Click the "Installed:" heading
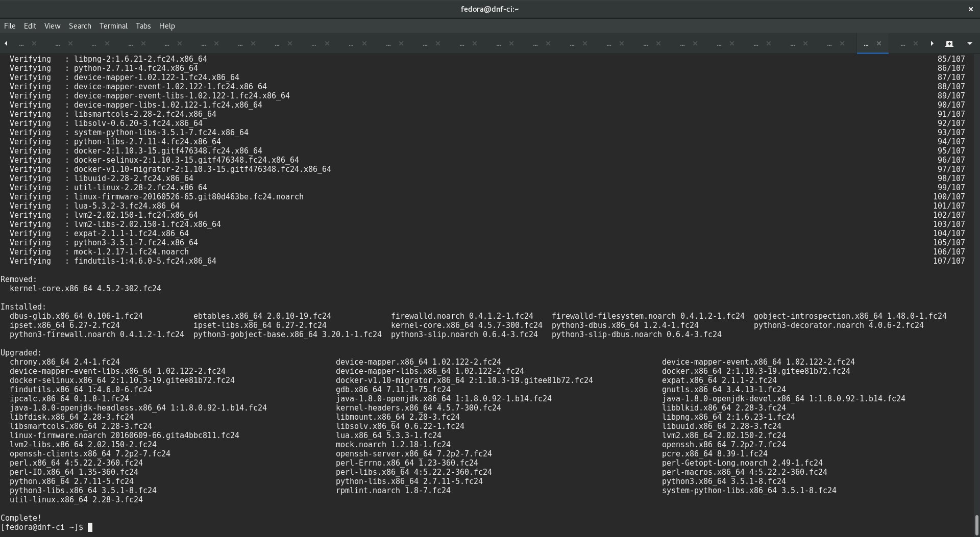 click(23, 307)
